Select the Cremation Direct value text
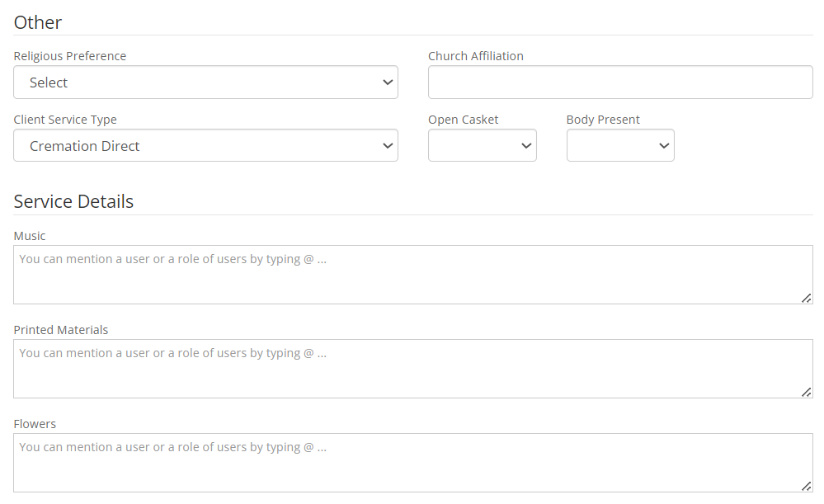The height and width of the screenshot is (504, 824). 83,145
